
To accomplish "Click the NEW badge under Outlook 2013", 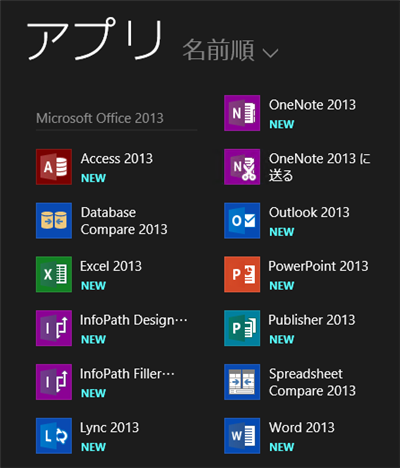I will coord(282,232).
